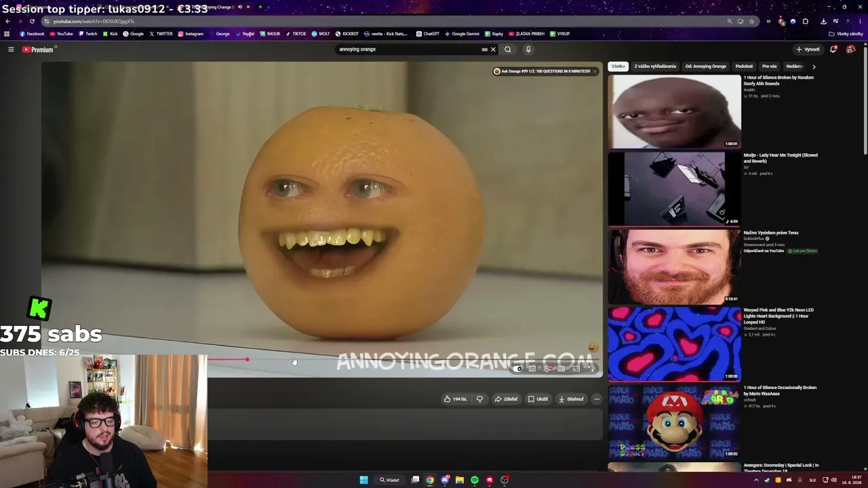868x488 pixels.
Task: Open the taskbar volume control
Action: click(833, 480)
